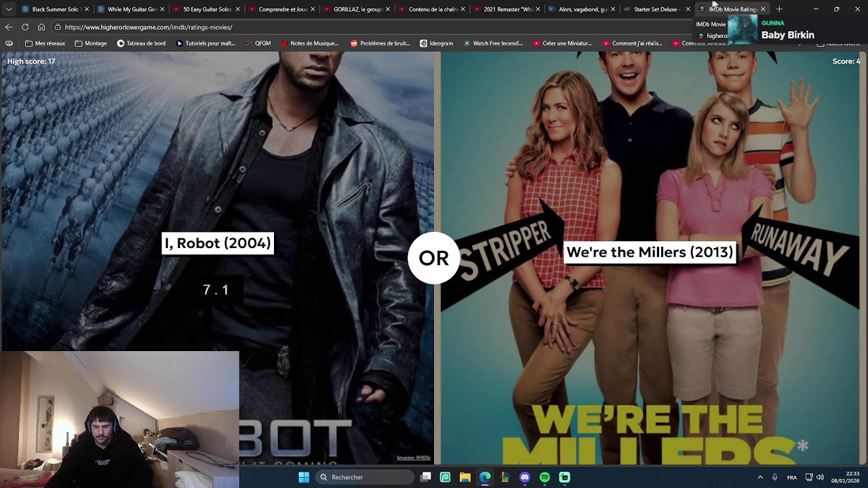The width and height of the screenshot is (868, 488).
Task: Launch Discord from the taskbar
Action: 525,477
